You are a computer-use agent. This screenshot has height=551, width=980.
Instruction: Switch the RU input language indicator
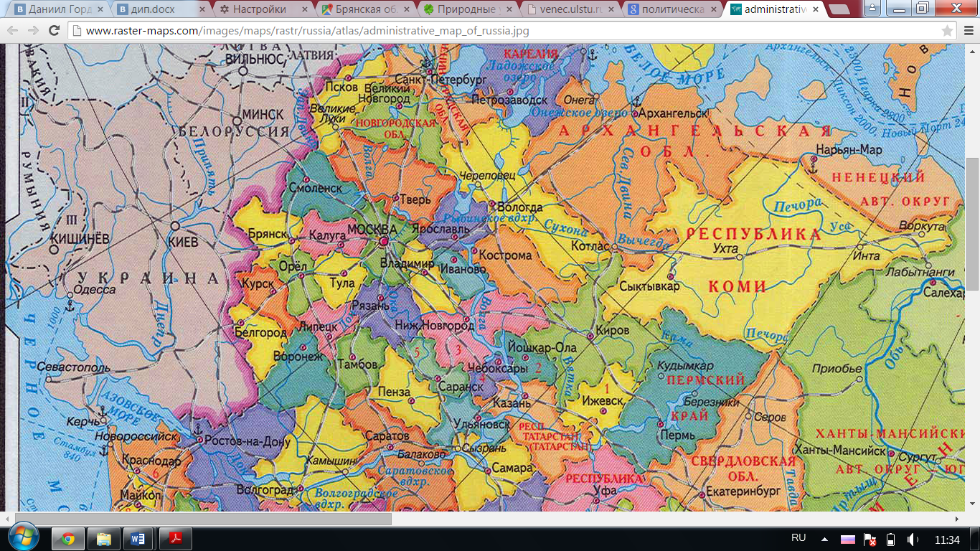(x=798, y=538)
